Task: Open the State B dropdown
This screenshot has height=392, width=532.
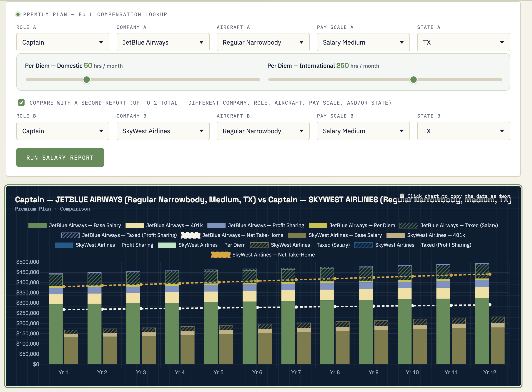Action: [463, 131]
